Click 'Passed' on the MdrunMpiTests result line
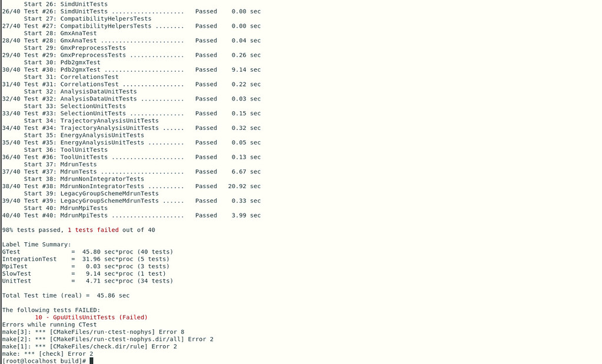 [206, 215]
